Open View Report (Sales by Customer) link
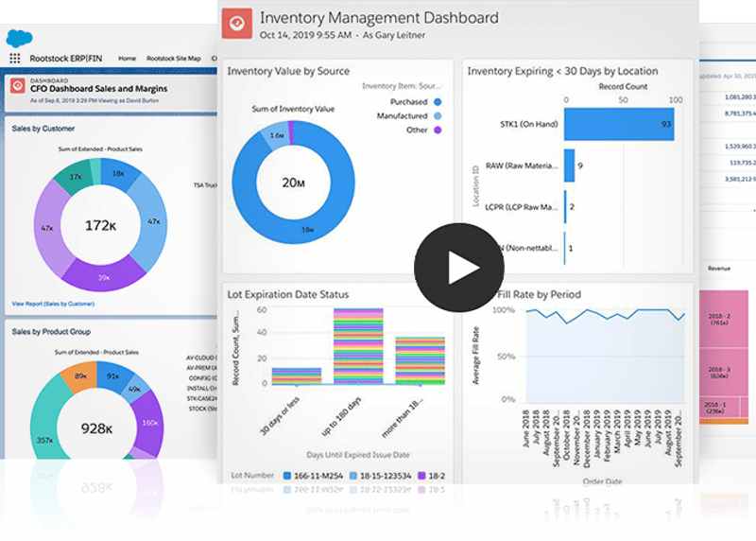 pyautogui.click(x=53, y=304)
